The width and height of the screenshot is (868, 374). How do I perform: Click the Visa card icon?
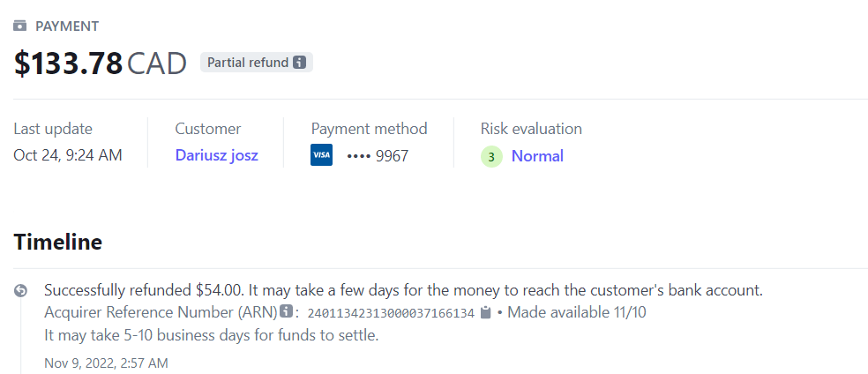coord(322,156)
